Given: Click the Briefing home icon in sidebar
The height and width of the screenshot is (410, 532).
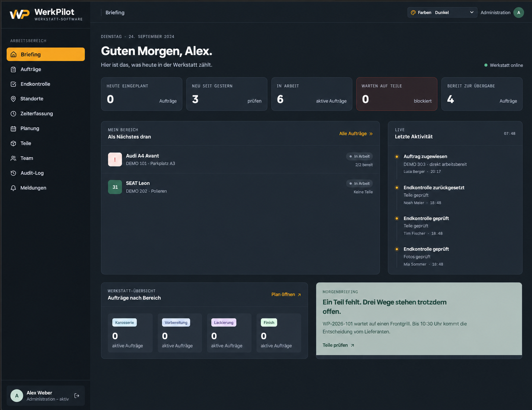Looking at the screenshot, I should 13,54.
